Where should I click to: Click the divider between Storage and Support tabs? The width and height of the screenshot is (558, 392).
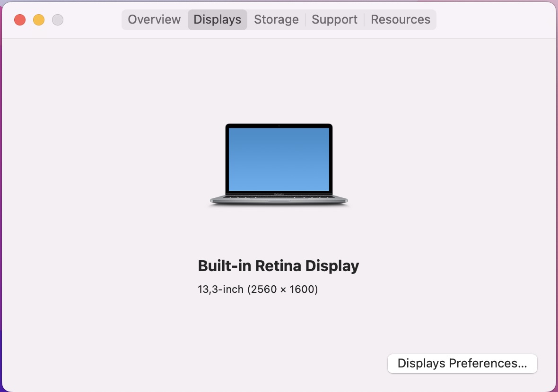point(305,19)
